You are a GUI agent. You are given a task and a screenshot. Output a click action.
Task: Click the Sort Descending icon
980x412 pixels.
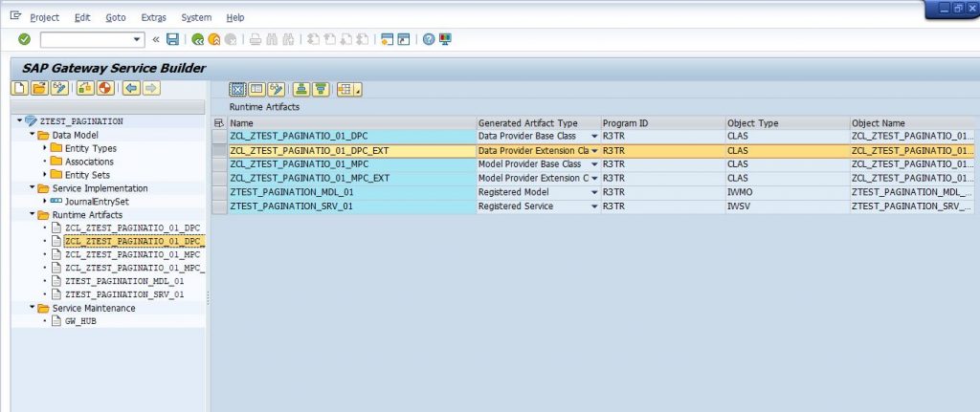pyautogui.click(x=322, y=89)
